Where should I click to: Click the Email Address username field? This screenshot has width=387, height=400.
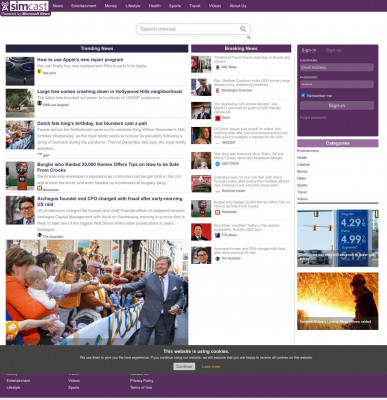337,67
